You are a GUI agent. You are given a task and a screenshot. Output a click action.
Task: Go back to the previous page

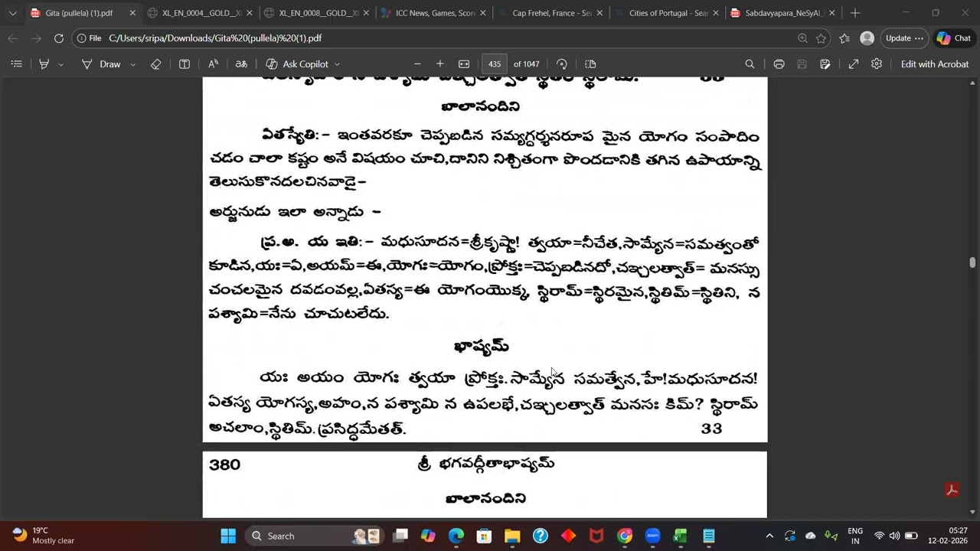click(x=13, y=38)
